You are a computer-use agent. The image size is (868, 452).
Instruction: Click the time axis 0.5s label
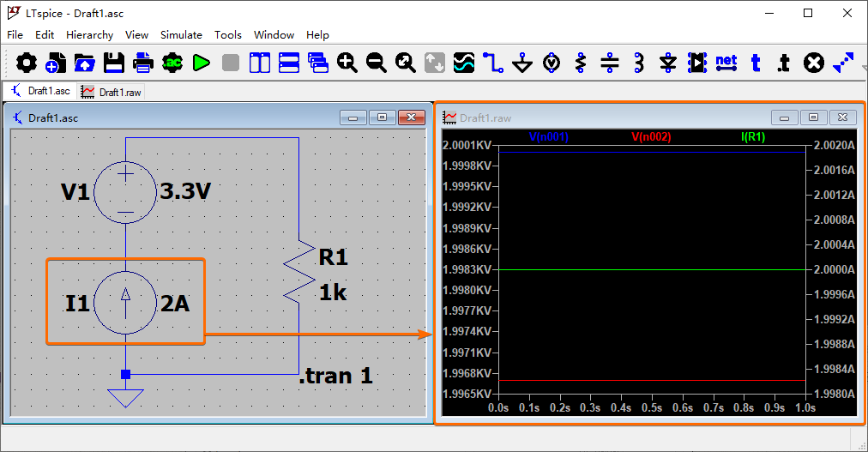(652, 407)
